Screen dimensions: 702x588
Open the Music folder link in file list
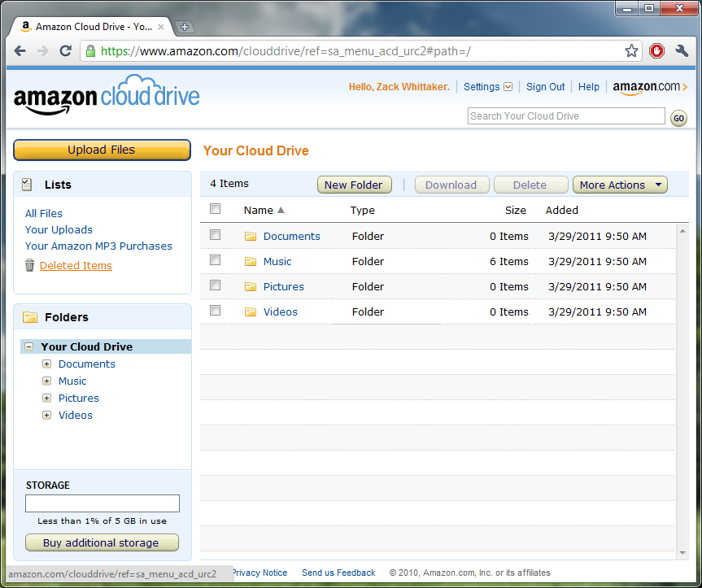coord(277,261)
